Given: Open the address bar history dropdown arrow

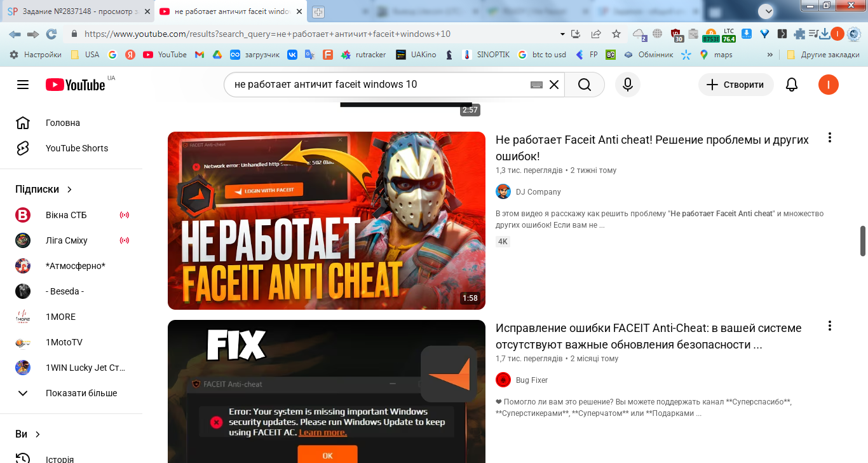Looking at the screenshot, I should [562, 34].
